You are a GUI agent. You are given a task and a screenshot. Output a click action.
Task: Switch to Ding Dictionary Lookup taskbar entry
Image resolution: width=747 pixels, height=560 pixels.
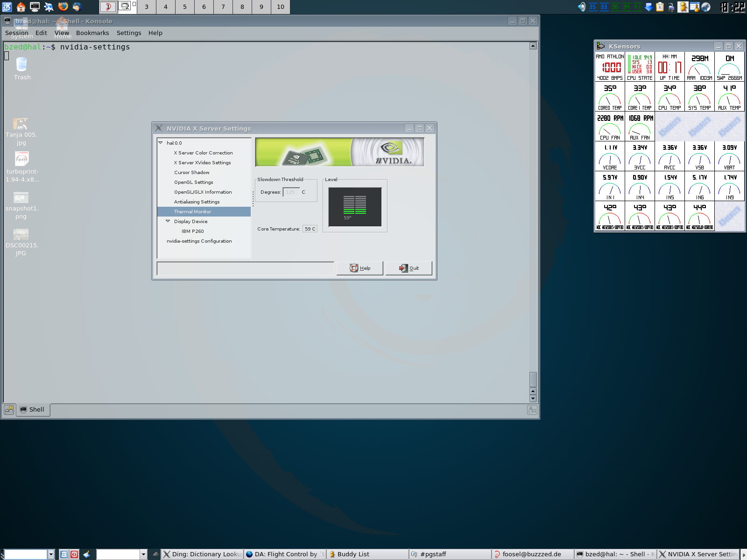click(202, 554)
